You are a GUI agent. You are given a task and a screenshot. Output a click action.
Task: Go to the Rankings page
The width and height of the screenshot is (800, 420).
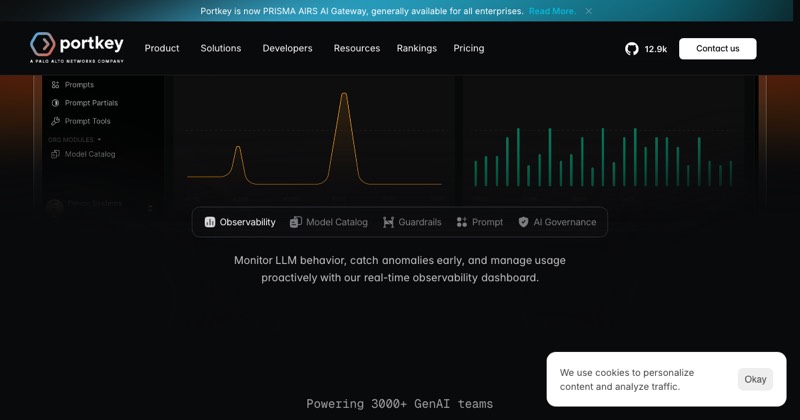pyautogui.click(x=417, y=48)
